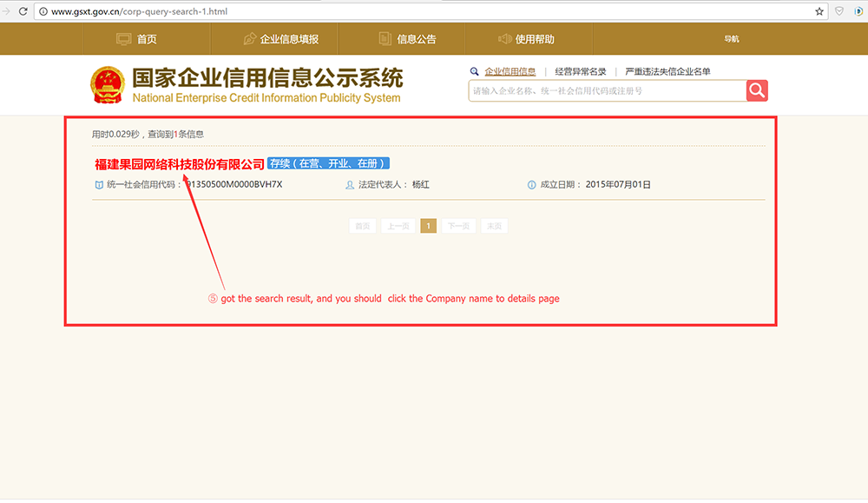The height and width of the screenshot is (503, 868).
Task: Select the 严重违法失信企业名单 search tab
Action: 667,71
